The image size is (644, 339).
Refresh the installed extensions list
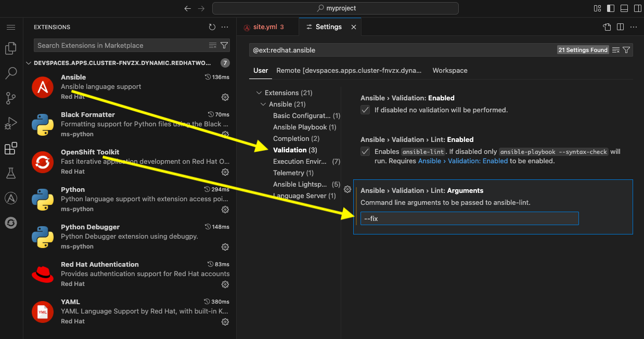tap(212, 27)
